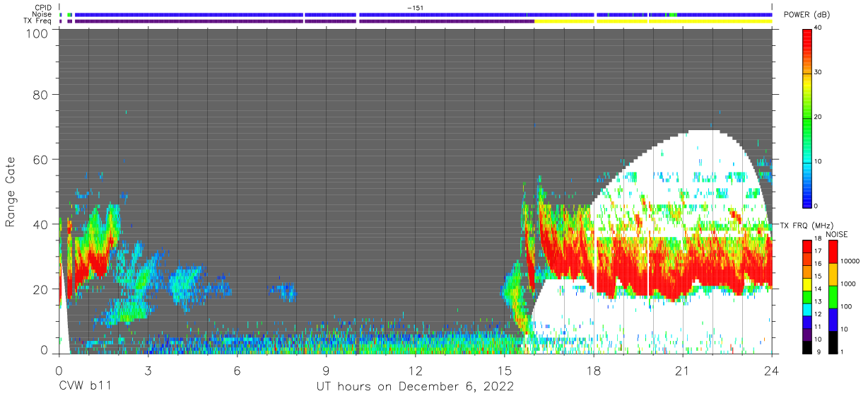Click the yellow 14-15 MHz swatch in TX FRQ legend

click(808, 284)
